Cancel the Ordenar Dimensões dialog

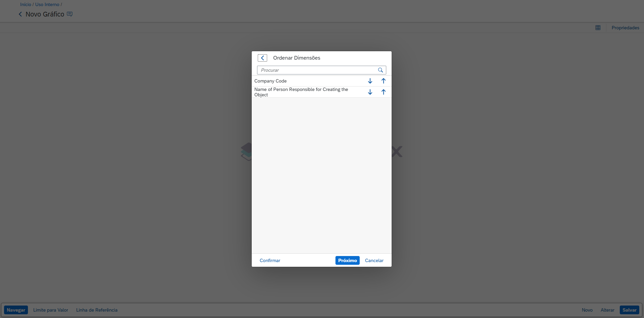(x=374, y=260)
